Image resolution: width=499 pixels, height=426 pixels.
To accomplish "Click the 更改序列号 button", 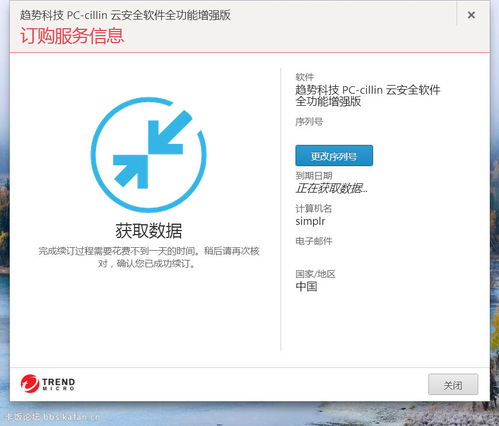I will (334, 155).
